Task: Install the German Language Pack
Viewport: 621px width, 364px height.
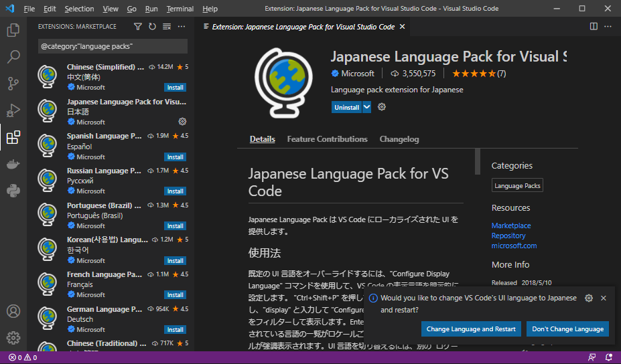Action: 175,330
